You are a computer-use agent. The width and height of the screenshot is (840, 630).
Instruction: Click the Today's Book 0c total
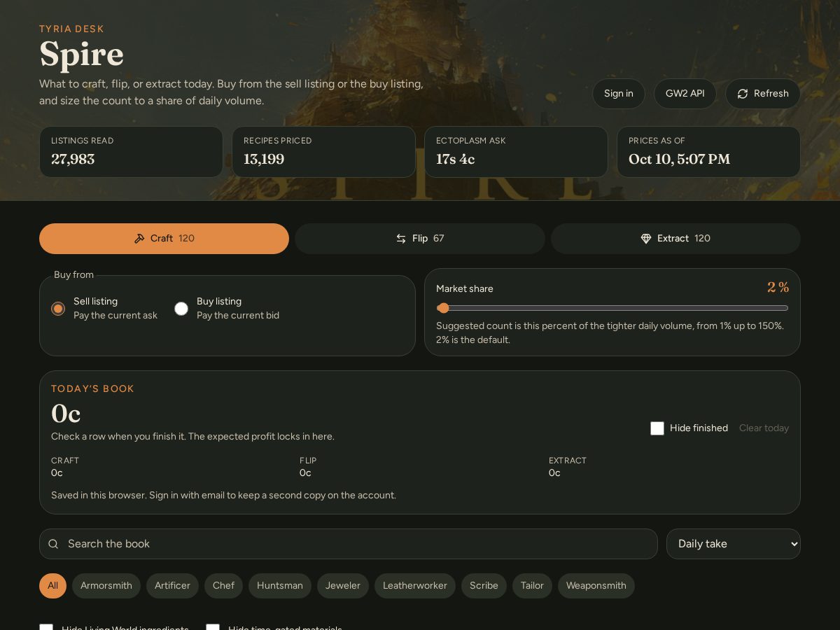(66, 414)
